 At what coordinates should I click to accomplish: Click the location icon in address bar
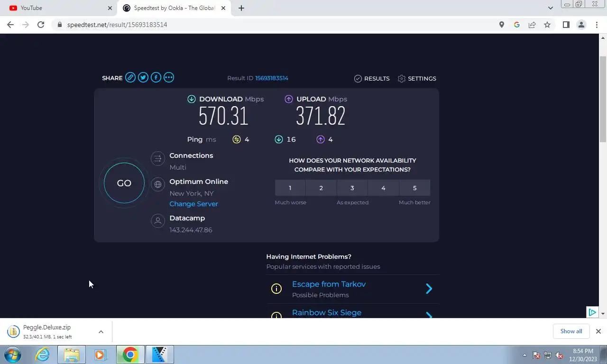(x=502, y=25)
